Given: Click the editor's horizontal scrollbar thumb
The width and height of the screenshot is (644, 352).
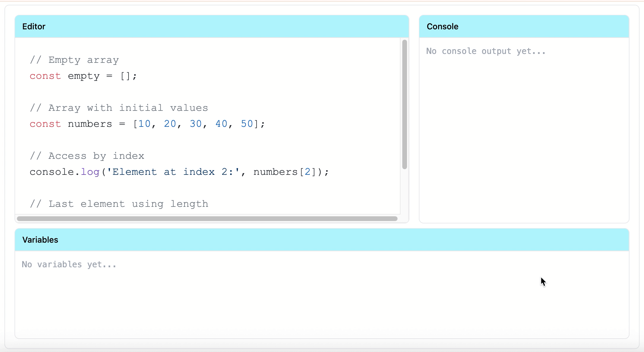Looking at the screenshot, I should click(x=207, y=219).
